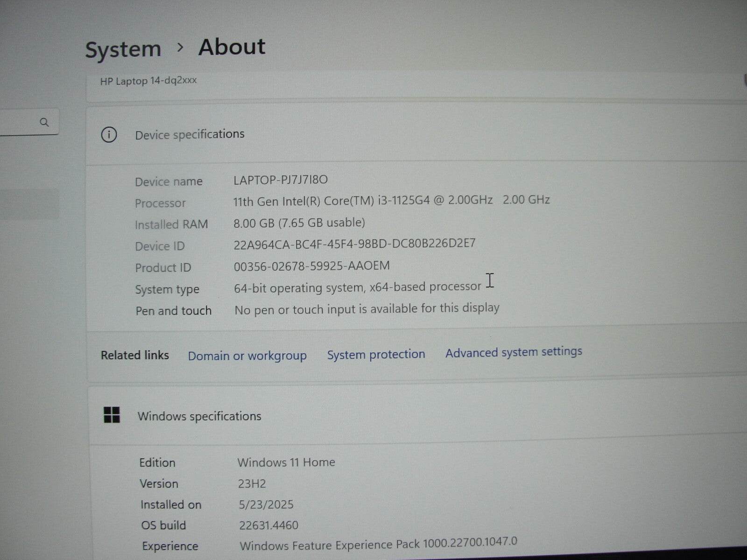Screen dimensions: 747x560
Task: Click the button beside HP Laptop 14-dq2xxx
Action: [x=743, y=80]
